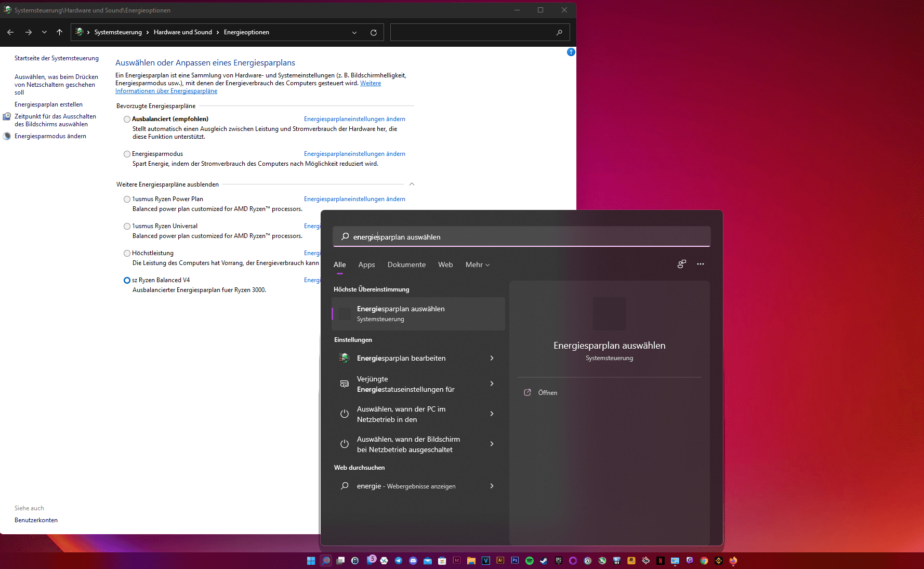Expand Verjüngte Energiestatuseinstellungen result arrow
Viewport: 924px width, 569px height.
(492, 383)
